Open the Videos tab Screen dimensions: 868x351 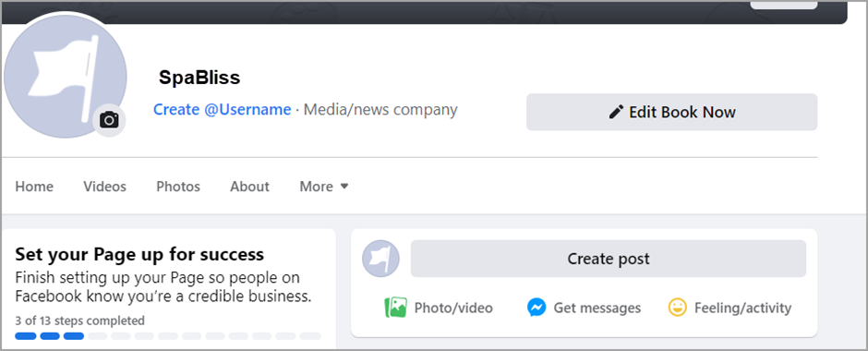(104, 187)
